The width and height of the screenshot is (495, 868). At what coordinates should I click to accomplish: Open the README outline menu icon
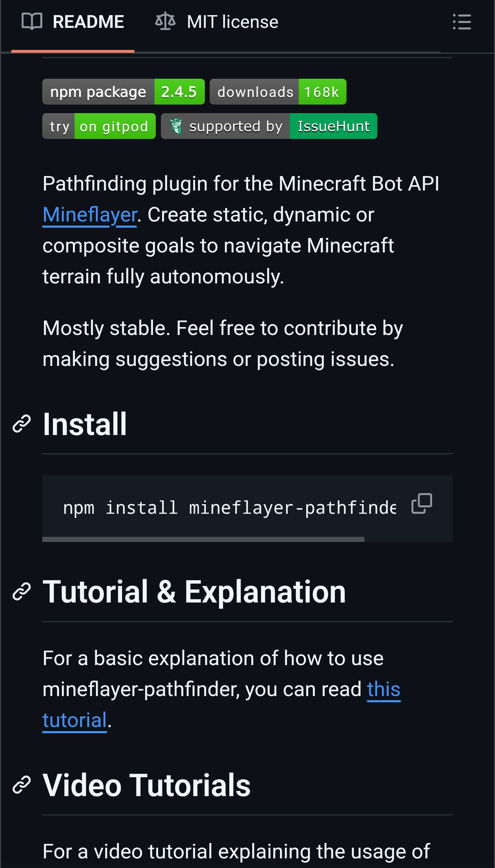462,22
